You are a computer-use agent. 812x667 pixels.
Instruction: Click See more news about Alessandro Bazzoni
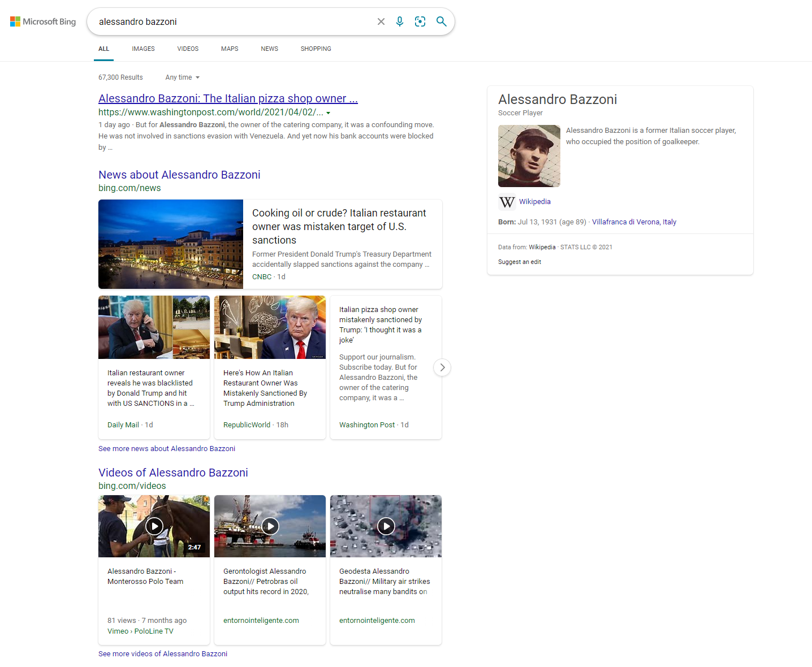[167, 448]
